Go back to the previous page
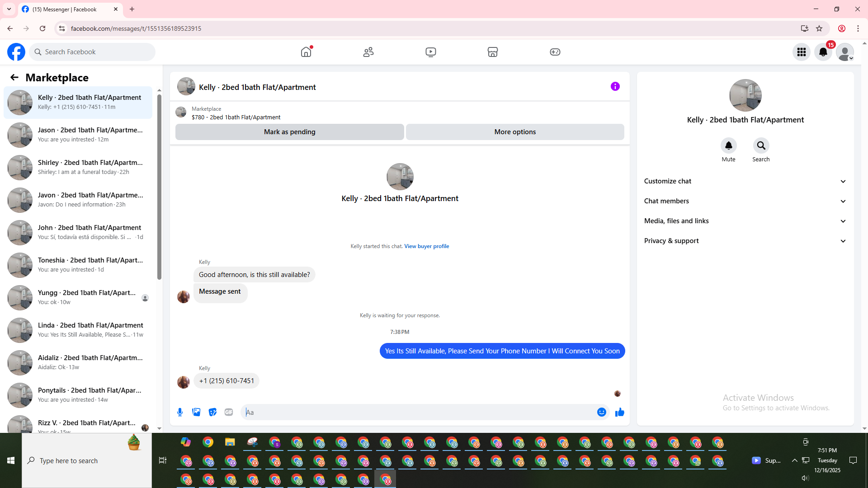 [10, 28]
